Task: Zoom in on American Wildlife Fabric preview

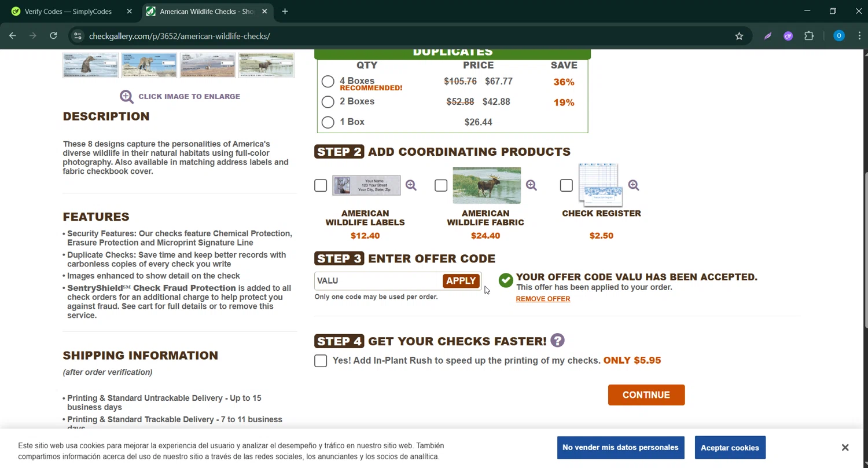Action: click(531, 185)
